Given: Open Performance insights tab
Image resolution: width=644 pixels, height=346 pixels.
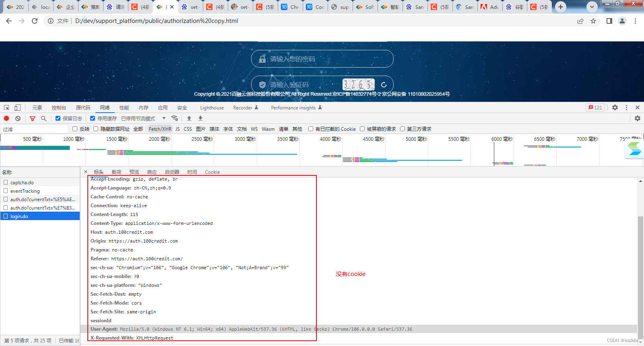Looking at the screenshot, I should point(296,107).
